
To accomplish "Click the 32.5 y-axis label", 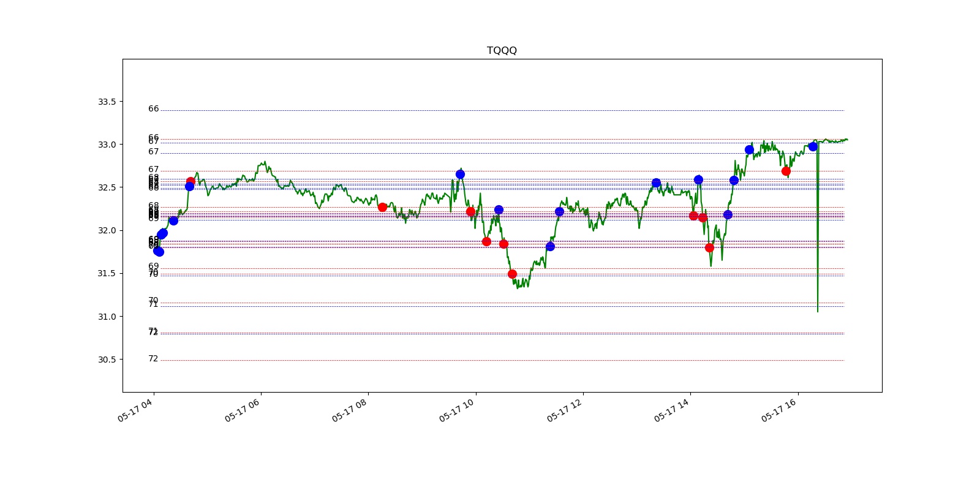I will point(107,187).
